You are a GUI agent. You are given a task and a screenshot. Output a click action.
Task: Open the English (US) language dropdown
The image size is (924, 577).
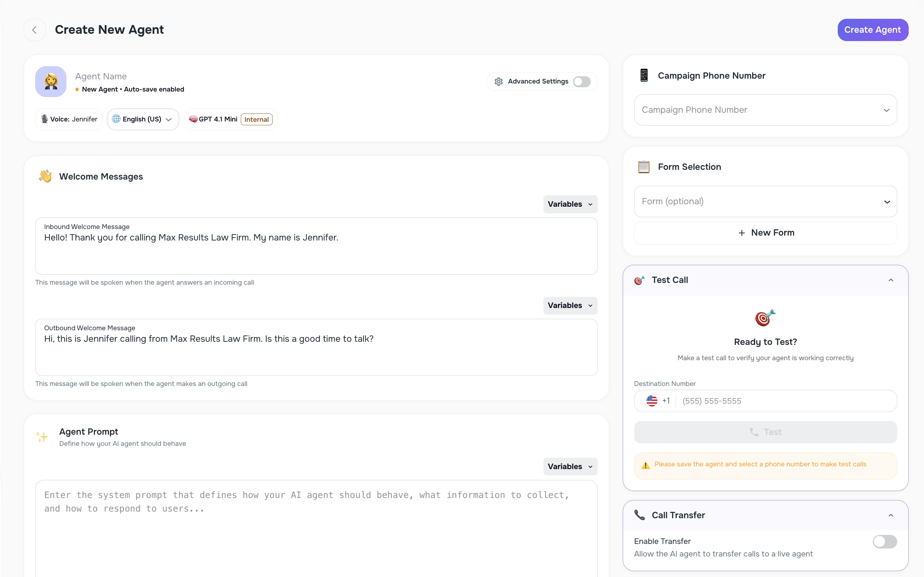[x=143, y=119]
